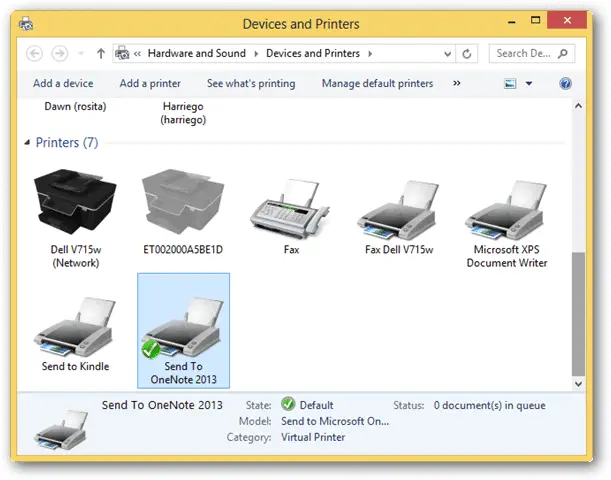Click Add a printer
The height and width of the screenshot is (480, 611).
150,83
